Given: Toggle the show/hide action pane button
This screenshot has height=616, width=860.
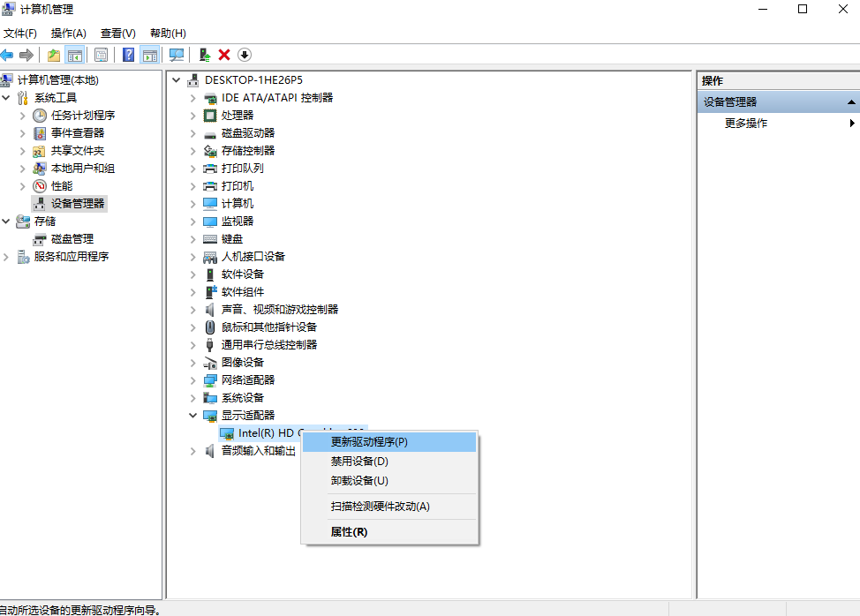Looking at the screenshot, I should (x=150, y=55).
